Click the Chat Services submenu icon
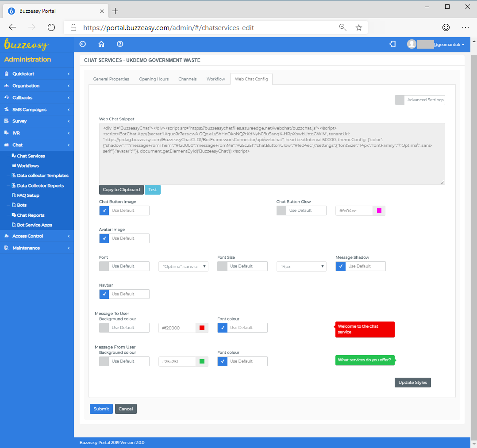 14,156
